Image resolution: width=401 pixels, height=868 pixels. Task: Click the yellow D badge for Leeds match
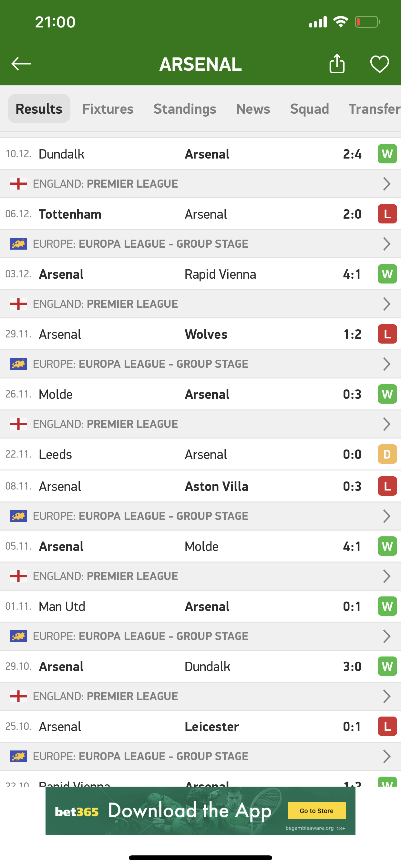[x=387, y=454]
